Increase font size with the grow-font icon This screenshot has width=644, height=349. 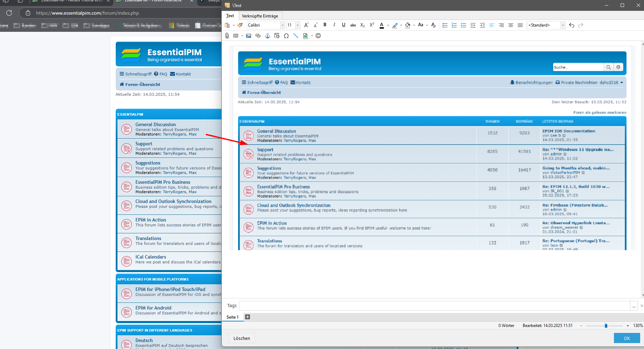pyautogui.click(x=306, y=25)
